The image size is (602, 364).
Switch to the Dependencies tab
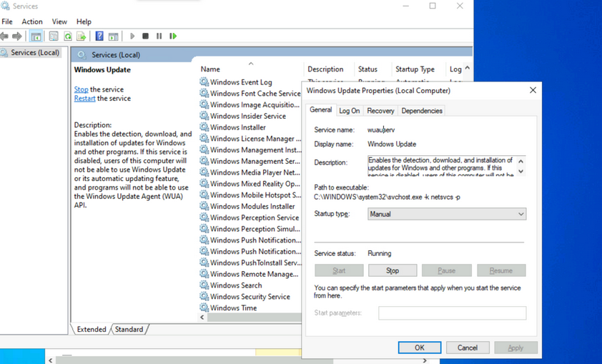[x=422, y=111]
